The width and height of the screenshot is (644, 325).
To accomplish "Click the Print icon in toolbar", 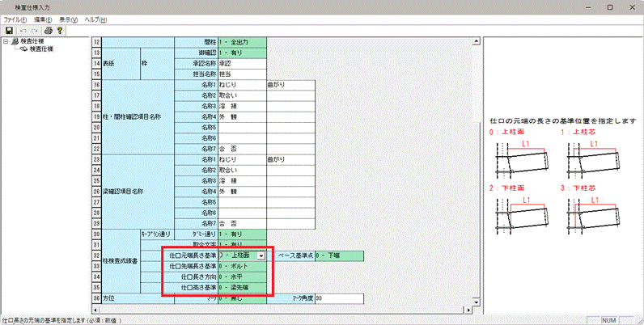I will (x=48, y=30).
